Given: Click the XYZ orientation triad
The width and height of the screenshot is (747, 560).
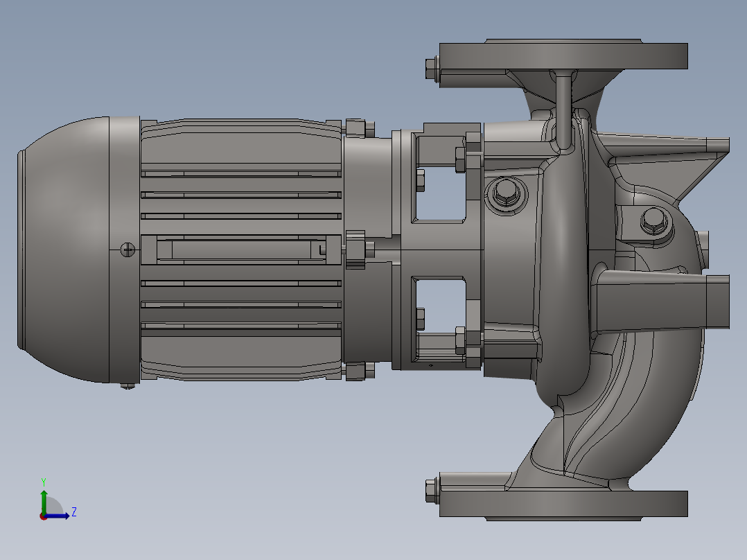Looking at the screenshot, I should point(58,499).
